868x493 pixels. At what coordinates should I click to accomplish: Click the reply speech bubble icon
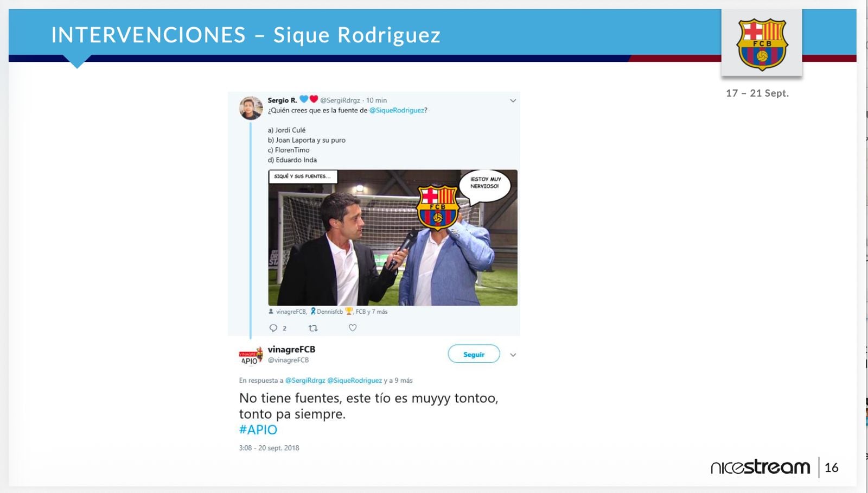(273, 328)
